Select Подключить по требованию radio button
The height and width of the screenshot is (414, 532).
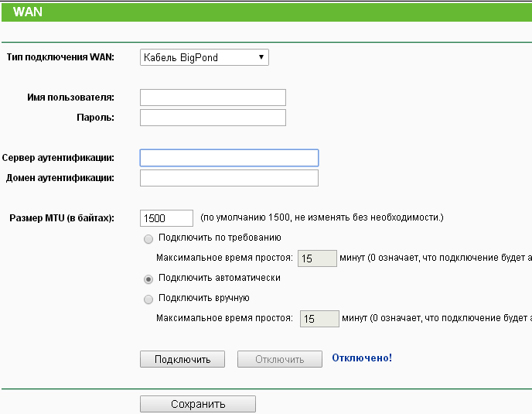(x=148, y=239)
